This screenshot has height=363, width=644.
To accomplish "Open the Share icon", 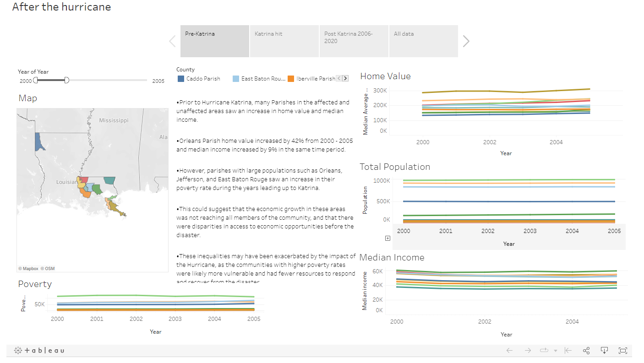I will coord(586,351).
